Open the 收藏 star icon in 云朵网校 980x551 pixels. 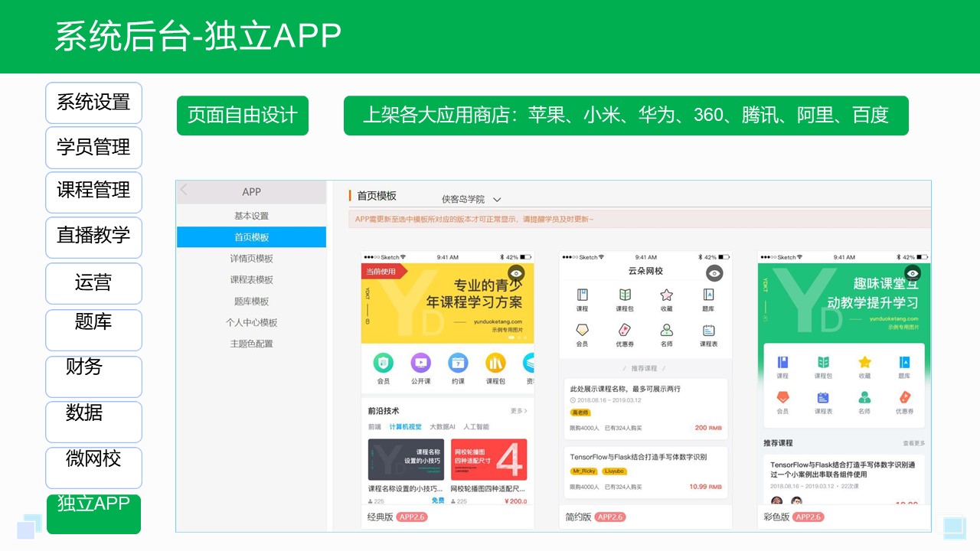click(x=666, y=295)
